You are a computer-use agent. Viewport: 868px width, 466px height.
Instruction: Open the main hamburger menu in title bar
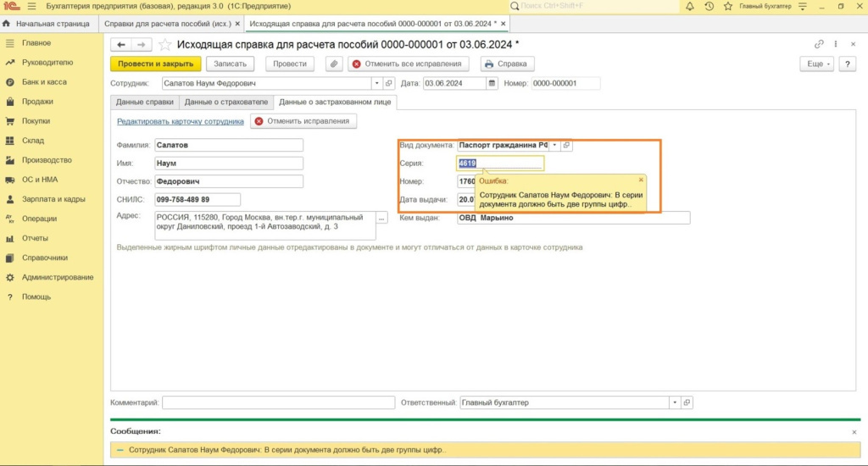pyautogui.click(x=31, y=6)
